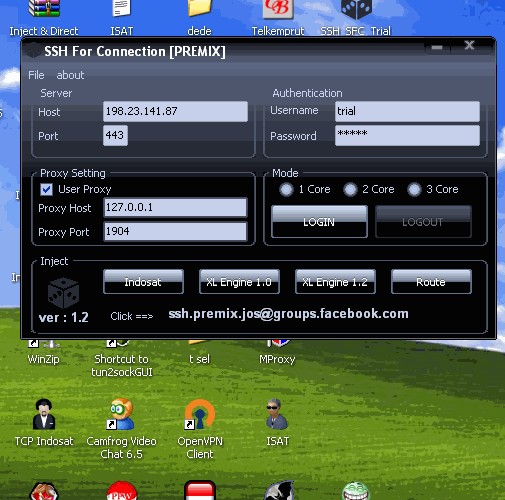Click the XL Engine 1.2 button
The image size is (505, 500).
pos(335,282)
